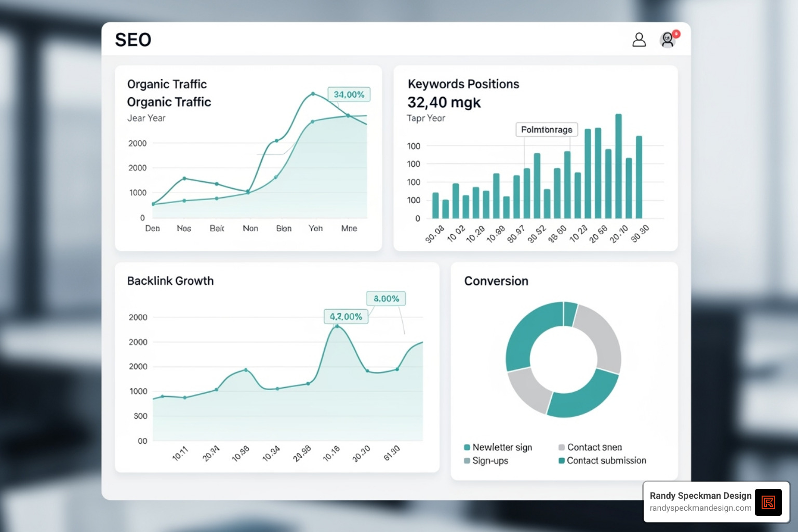Select the Sign-ups legend marker
The image size is (798, 532).
(x=467, y=461)
